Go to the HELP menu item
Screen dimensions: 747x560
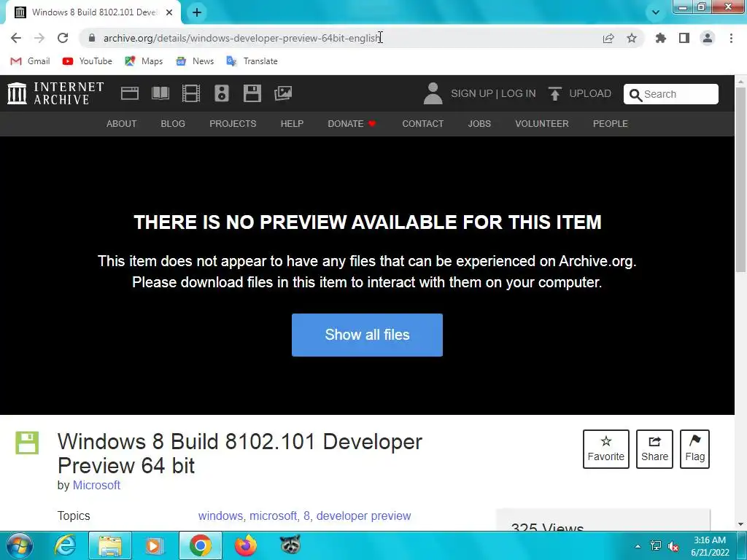pos(292,124)
